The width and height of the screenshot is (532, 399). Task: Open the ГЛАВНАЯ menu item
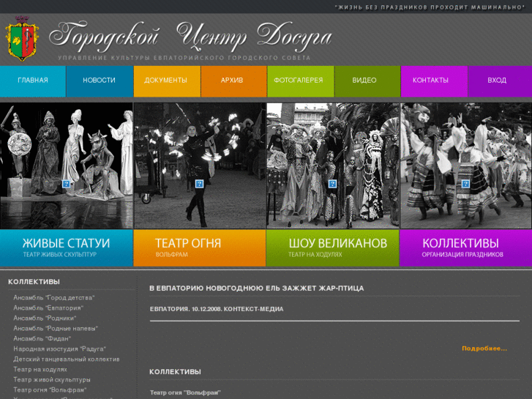[33, 81]
